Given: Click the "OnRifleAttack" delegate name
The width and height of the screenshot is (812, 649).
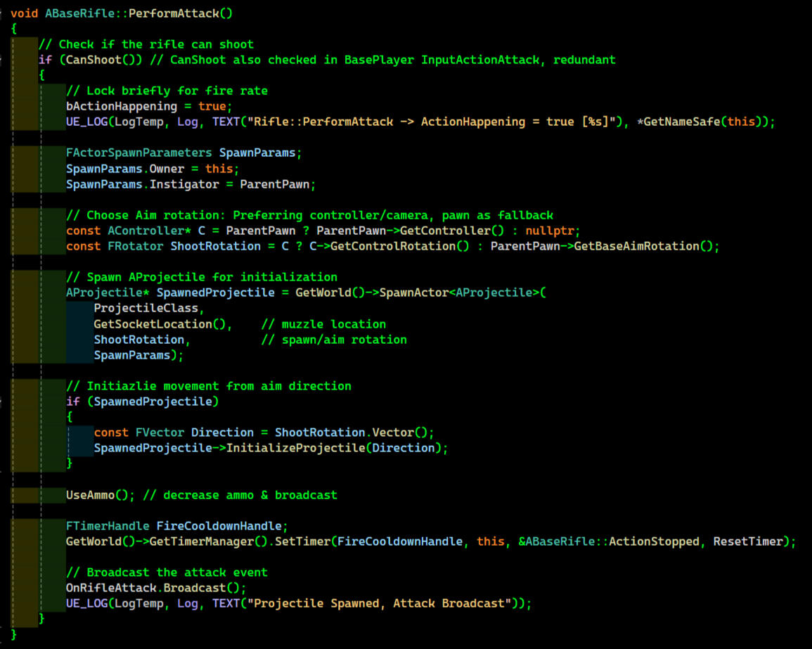Looking at the screenshot, I should point(111,589).
